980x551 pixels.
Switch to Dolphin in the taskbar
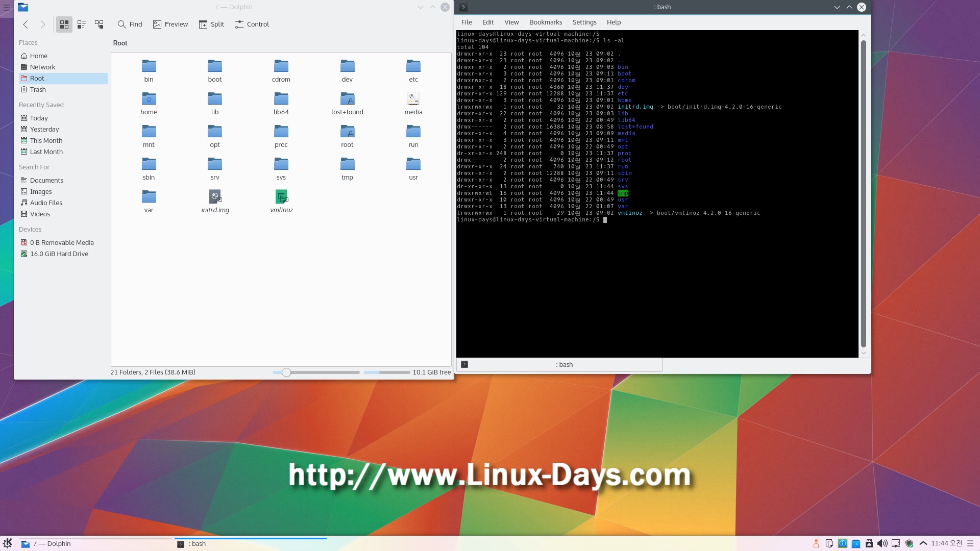[x=96, y=544]
